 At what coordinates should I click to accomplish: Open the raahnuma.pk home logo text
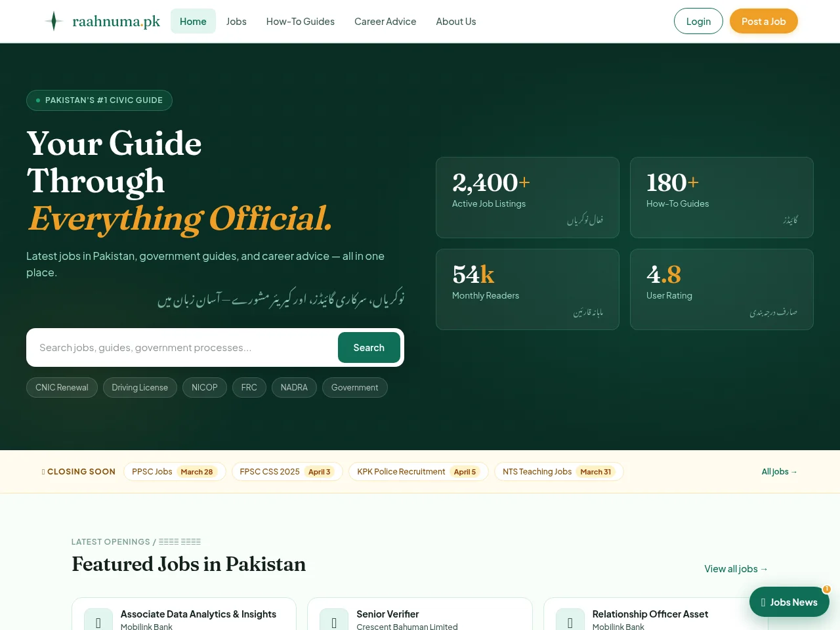[x=116, y=21]
